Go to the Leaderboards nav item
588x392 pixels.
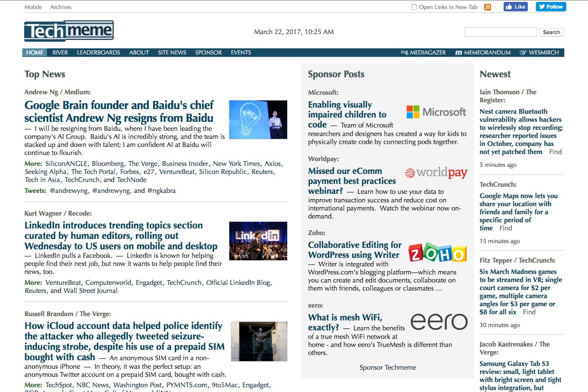pos(99,53)
